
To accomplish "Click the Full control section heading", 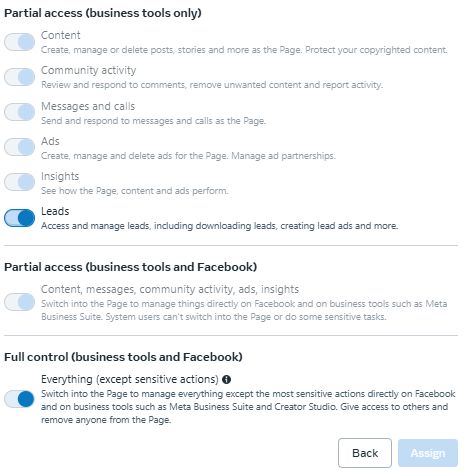I will point(123,357).
